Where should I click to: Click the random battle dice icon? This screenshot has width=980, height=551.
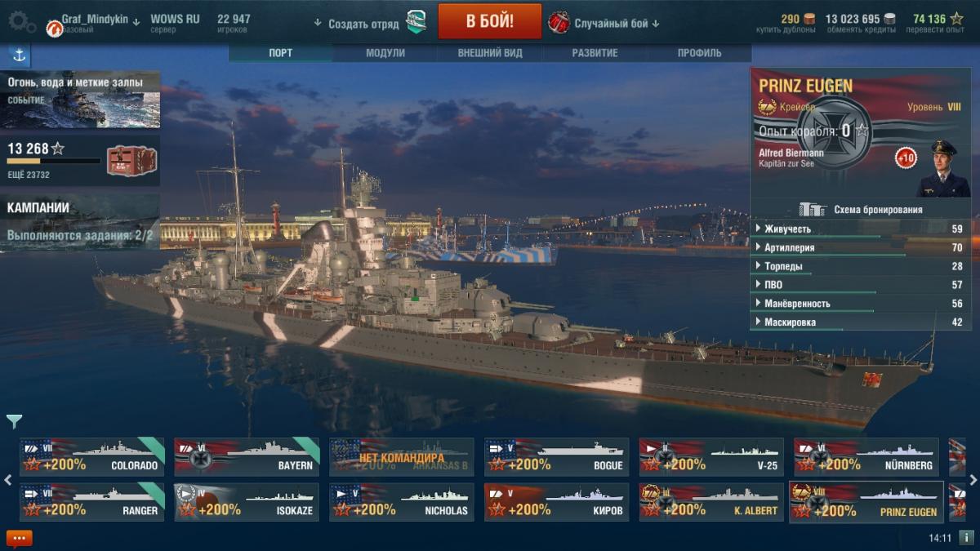(559, 22)
